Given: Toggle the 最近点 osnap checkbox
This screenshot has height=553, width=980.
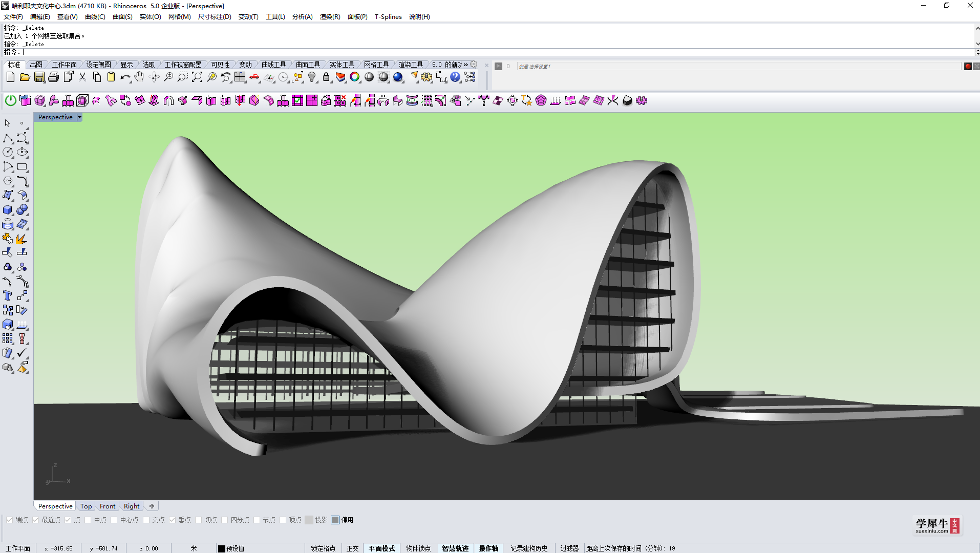Looking at the screenshot, I should (35, 520).
